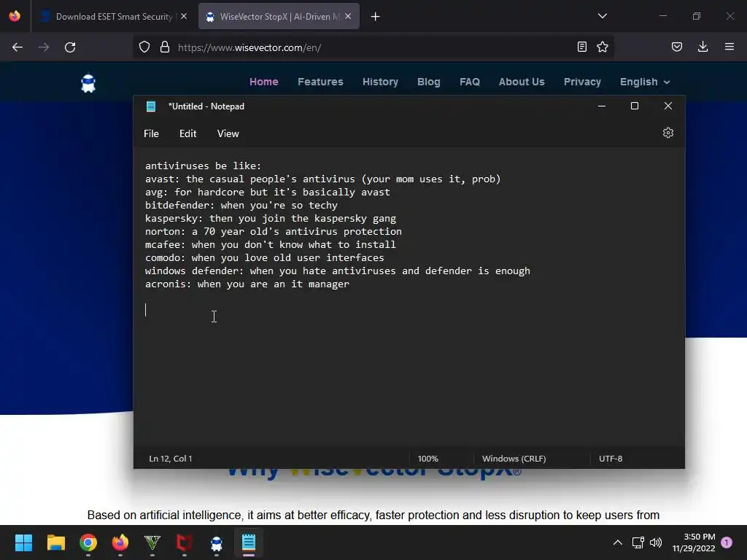The width and height of the screenshot is (747, 560).
Task: Open notification badge showing 1
Action: pos(727,542)
